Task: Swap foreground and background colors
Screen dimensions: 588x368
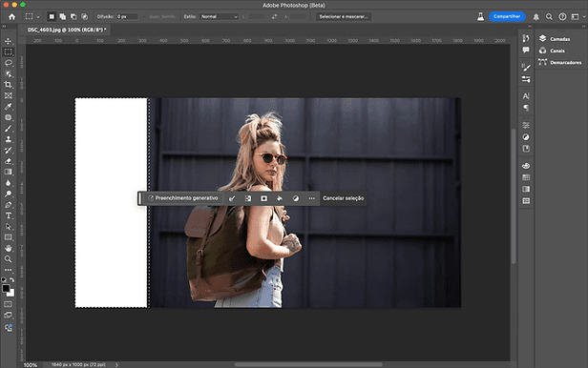Action: (x=12, y=279)
